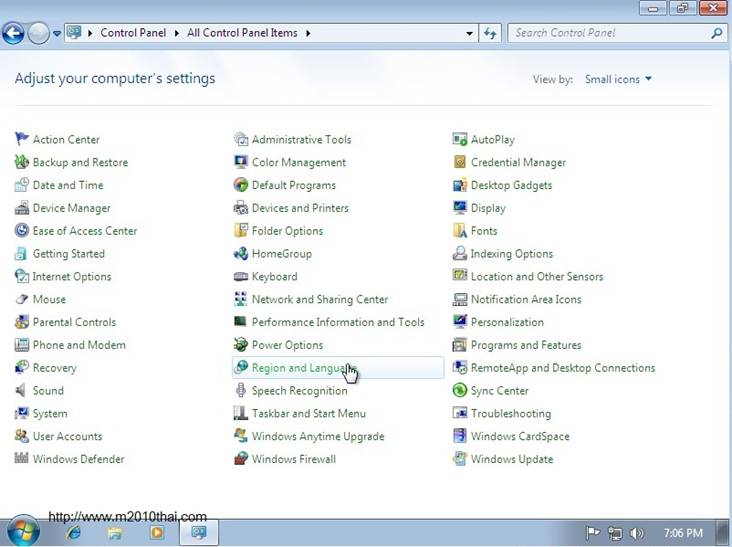Open Windows Anytime Upgrade link

coord(318,436)
